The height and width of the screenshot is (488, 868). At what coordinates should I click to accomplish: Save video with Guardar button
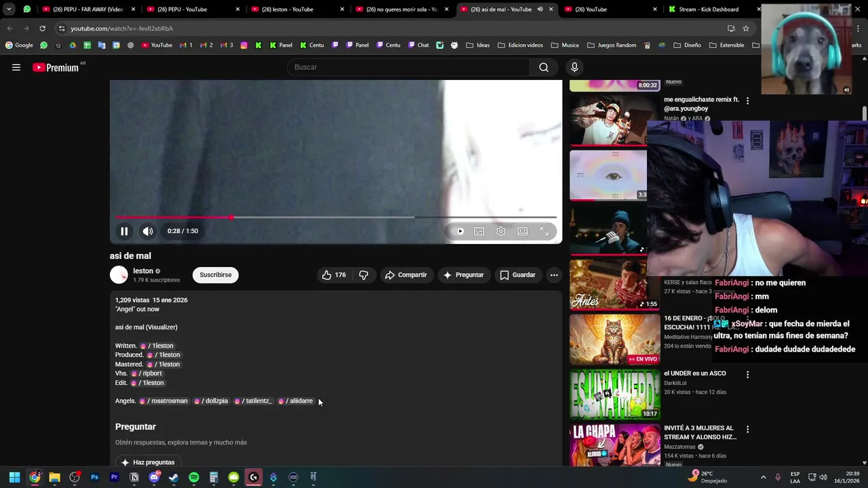point(518,275)
